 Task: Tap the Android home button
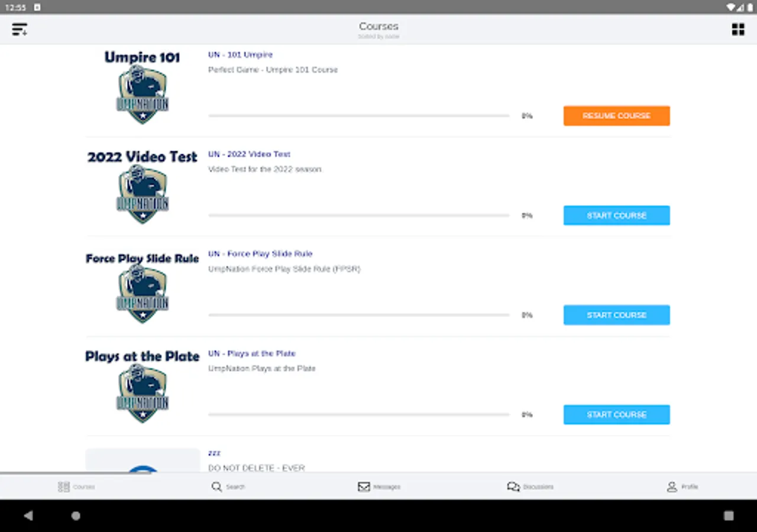[x=76, y=515]
